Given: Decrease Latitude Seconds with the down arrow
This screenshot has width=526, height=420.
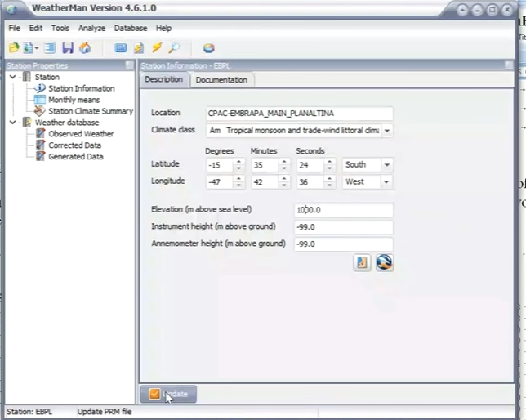Looking at the screenshot, I should point(329,168).
